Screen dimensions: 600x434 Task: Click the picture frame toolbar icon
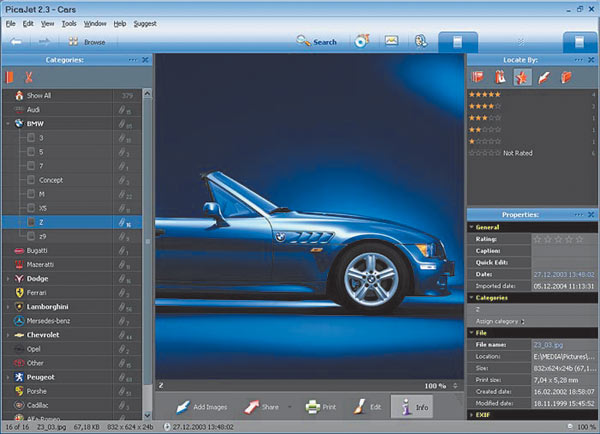[x=391, y=41]
